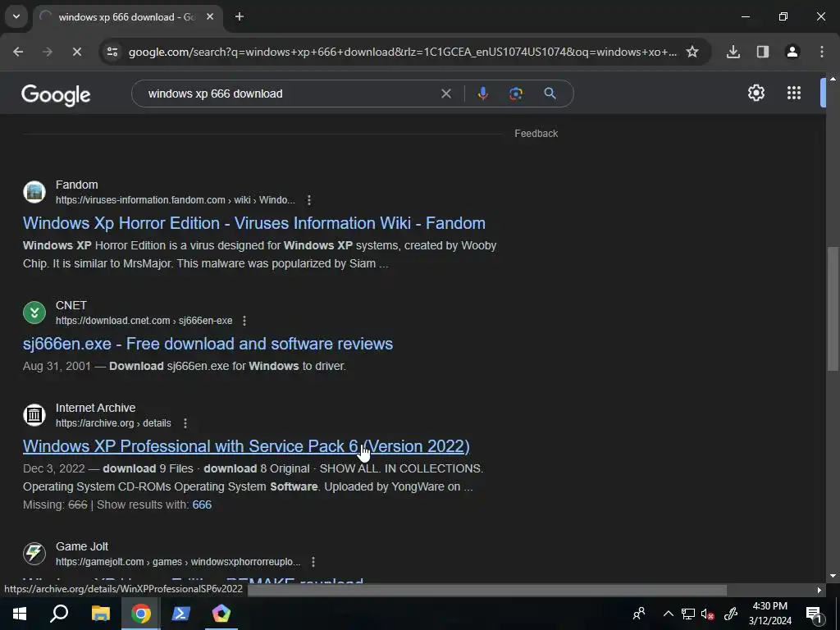Click the Google search box text
This screenshot has width=840, height=630.
216,94
